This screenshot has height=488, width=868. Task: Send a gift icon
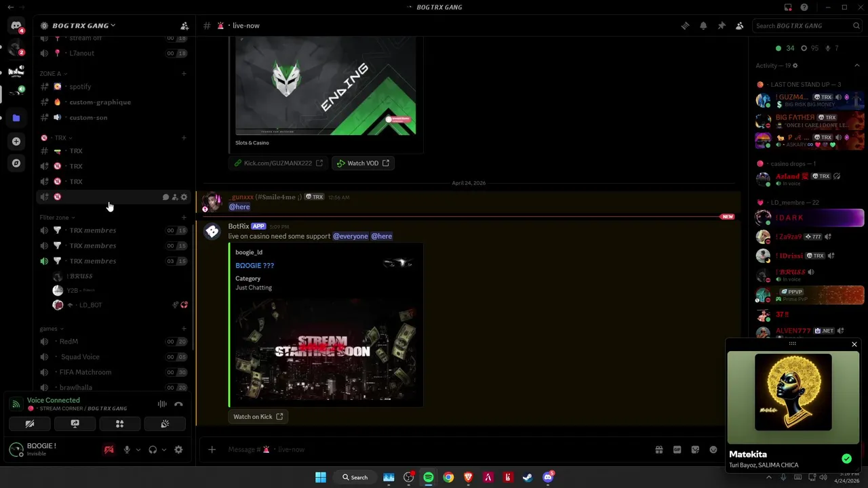pyautogui.click(x=658, y=449)
